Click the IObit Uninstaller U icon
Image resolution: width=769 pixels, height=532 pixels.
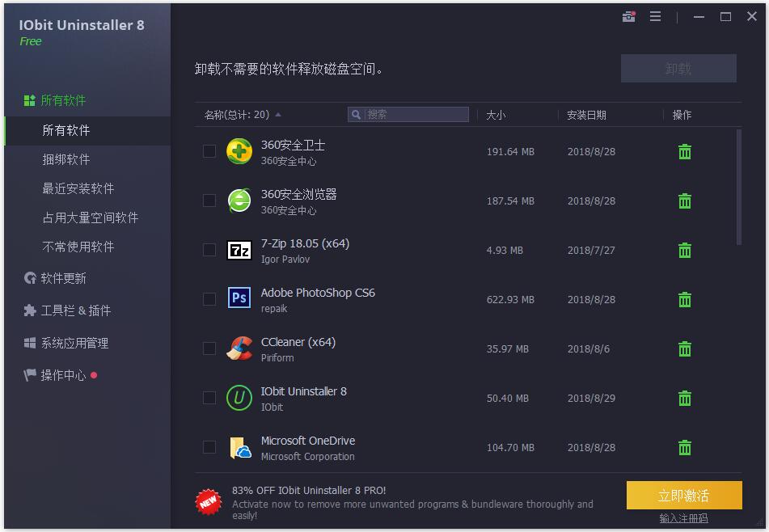point(239,398)
